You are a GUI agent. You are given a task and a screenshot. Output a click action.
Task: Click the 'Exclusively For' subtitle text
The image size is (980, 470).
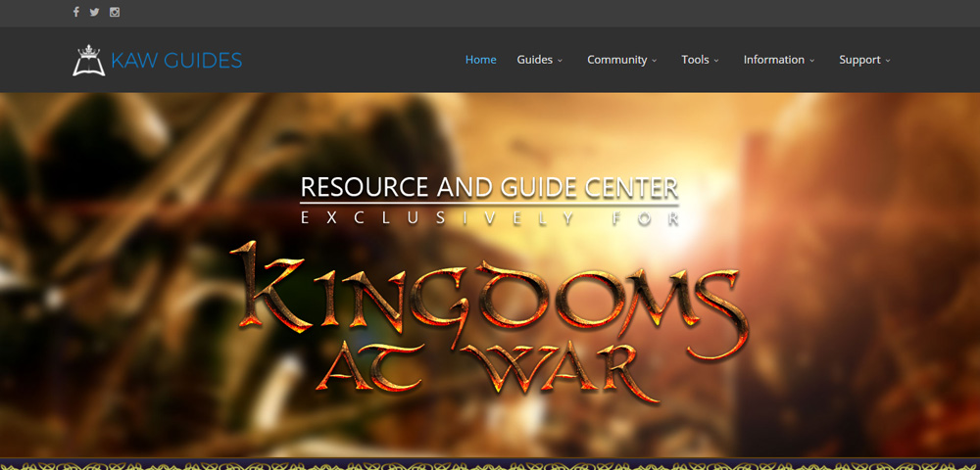(489, 217)
